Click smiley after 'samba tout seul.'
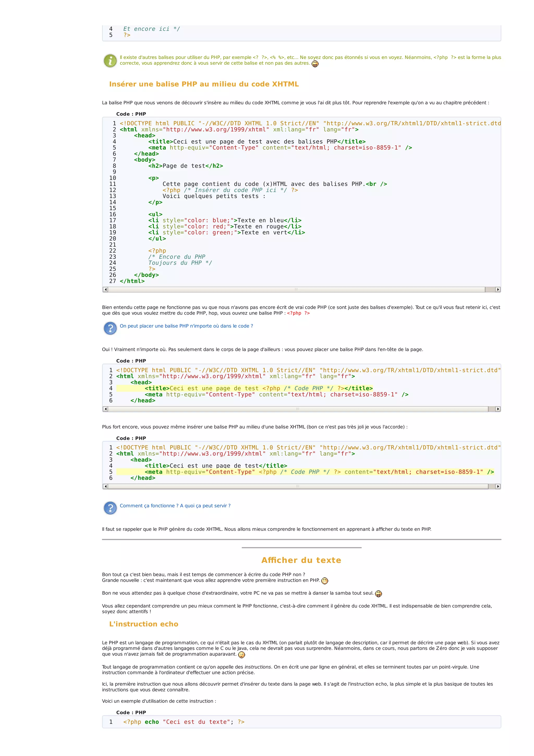The width and height of the screenshot is (534, 756). [x=378, y=594]
